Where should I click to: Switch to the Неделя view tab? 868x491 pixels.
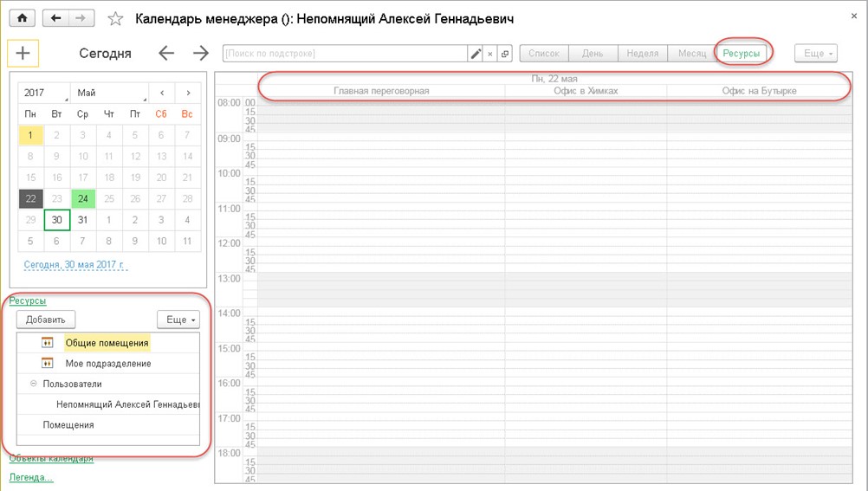pos(642,54)
